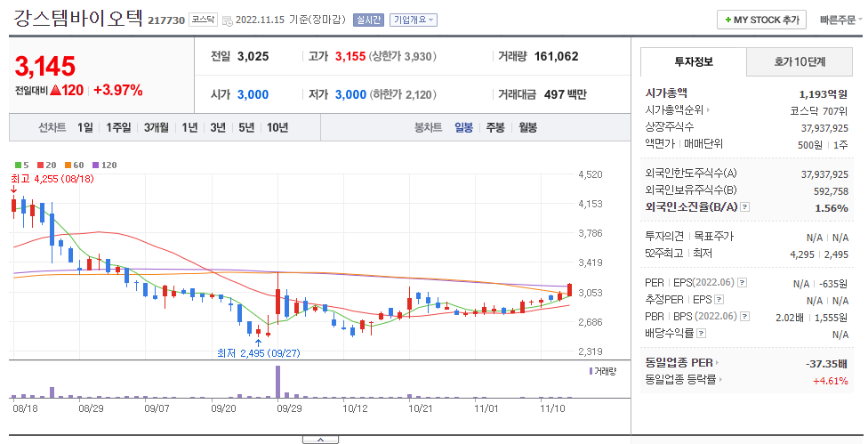
Task: Click the 외국인소진율 value 1.56%
Action: point(832,208)
